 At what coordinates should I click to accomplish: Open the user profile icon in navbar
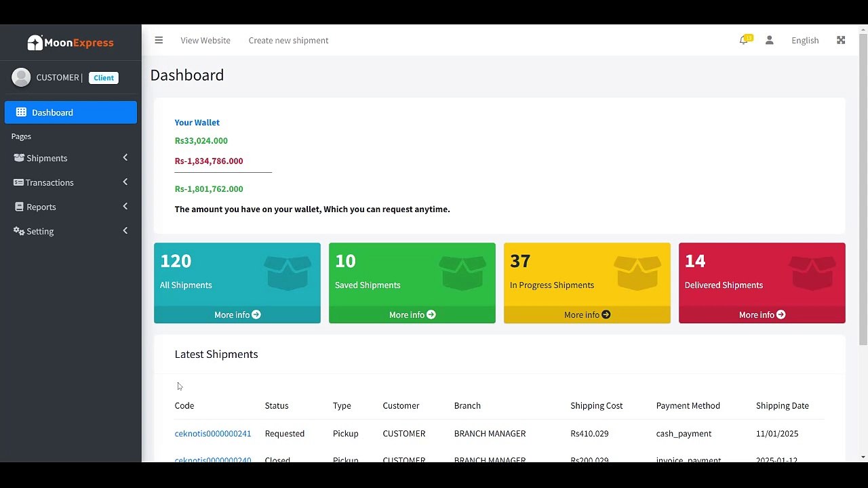point(769,40)
